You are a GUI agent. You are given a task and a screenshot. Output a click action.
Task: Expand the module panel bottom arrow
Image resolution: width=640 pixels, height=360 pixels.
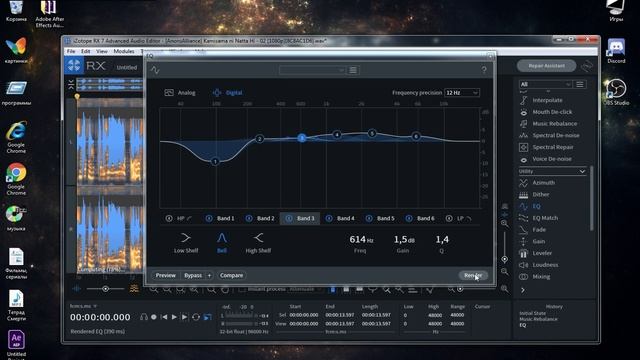click(523, 290)
